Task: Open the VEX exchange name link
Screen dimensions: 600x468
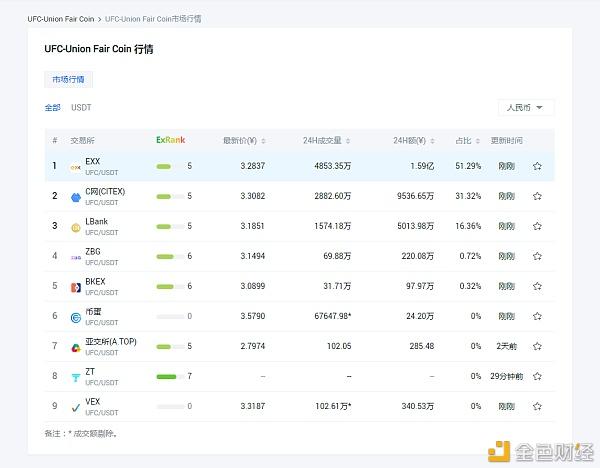Action: point(93,402)
